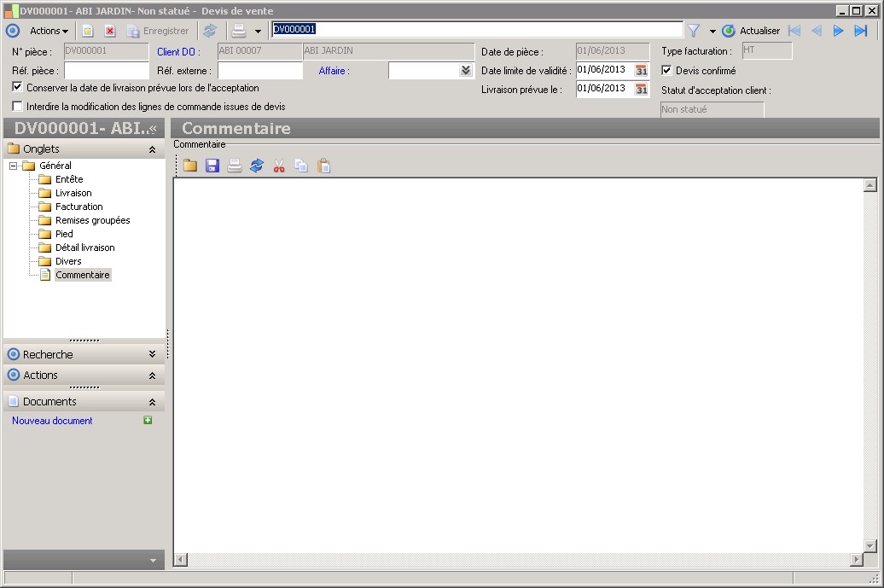The image size is (884, 588).
Task: Open calendar for Date limite de validité
Action: pyautogui.click(x=642, y=71)
